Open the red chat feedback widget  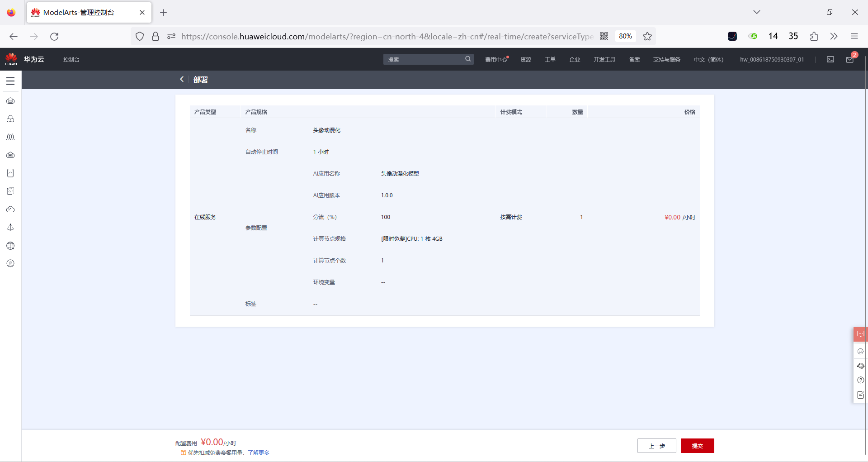click(x=860, y=334)
